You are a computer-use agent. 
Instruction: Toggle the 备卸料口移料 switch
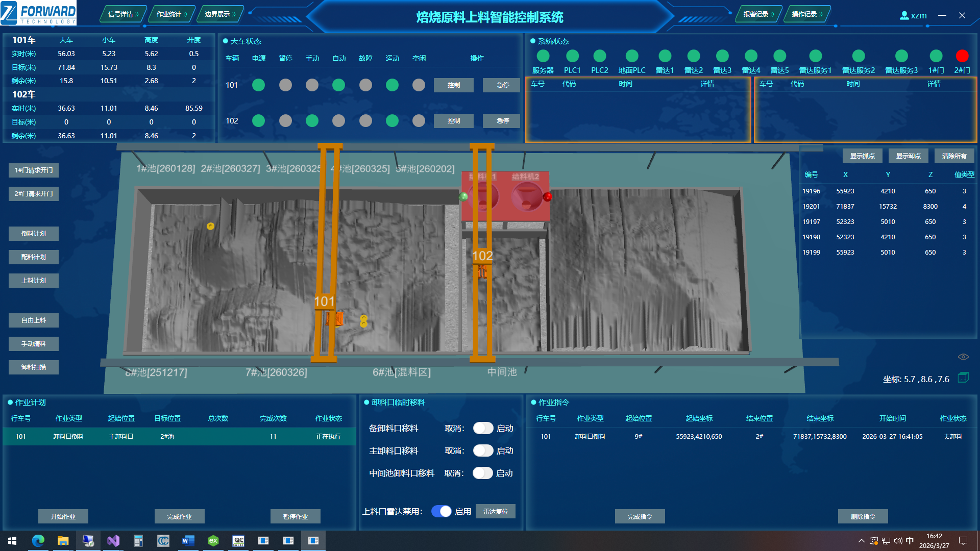[483, 428]
